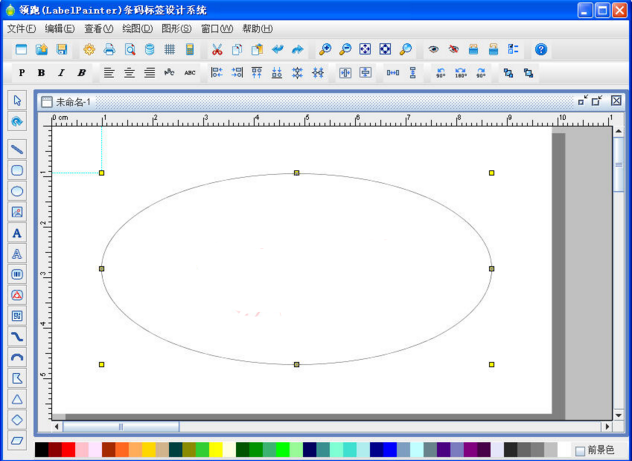Select the pointer arrow tool

pos(17,100)
